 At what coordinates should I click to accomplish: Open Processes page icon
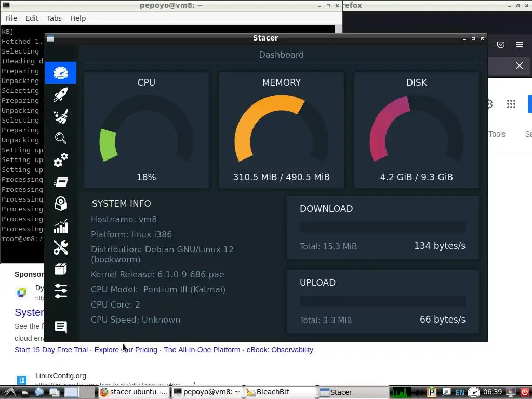tap(61, 182)
